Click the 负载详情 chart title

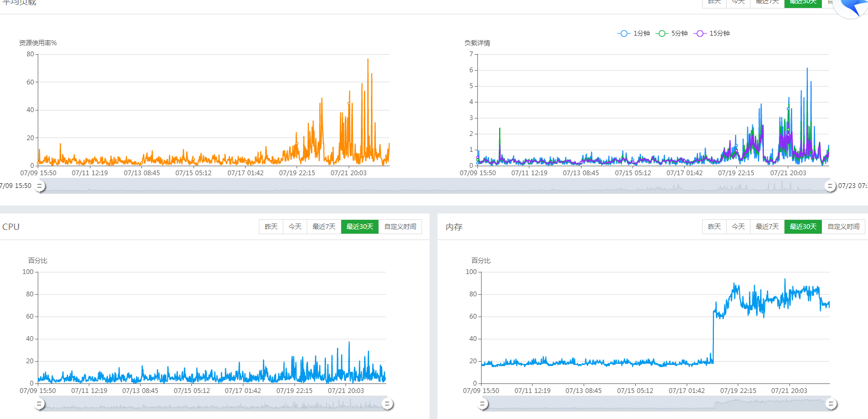(x=477, y=43)
